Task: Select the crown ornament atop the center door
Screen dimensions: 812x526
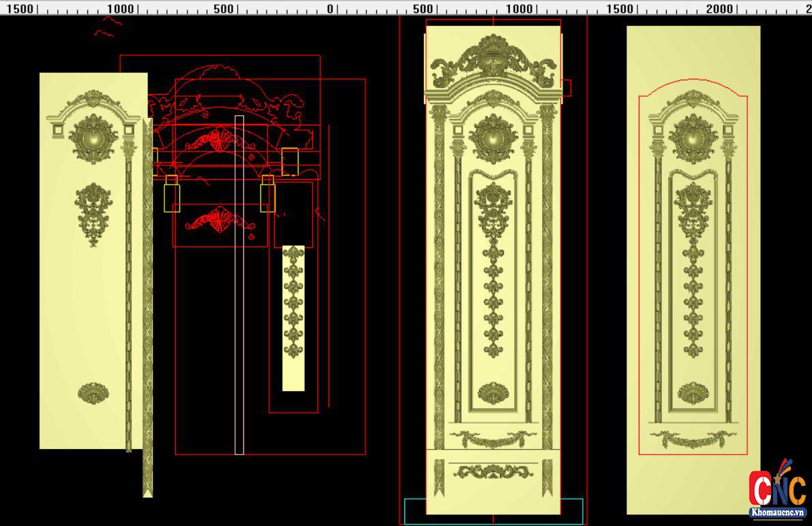Action: (494, 59)
